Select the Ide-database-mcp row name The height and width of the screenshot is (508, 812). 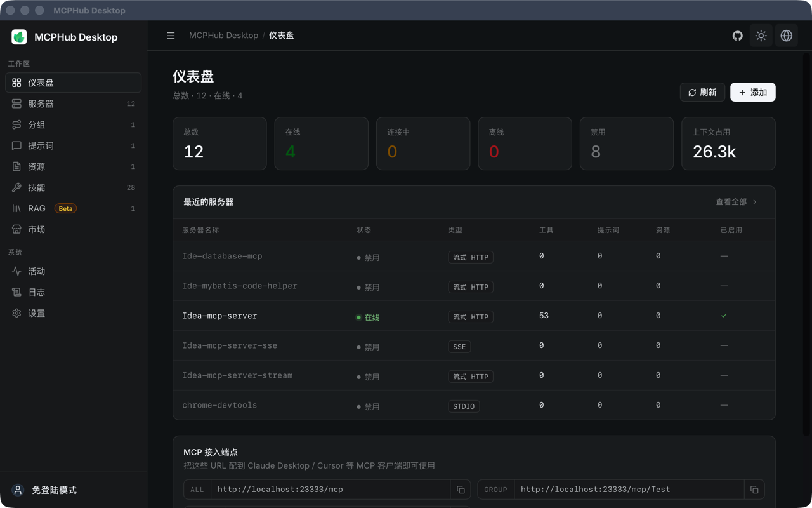(222, 256)
